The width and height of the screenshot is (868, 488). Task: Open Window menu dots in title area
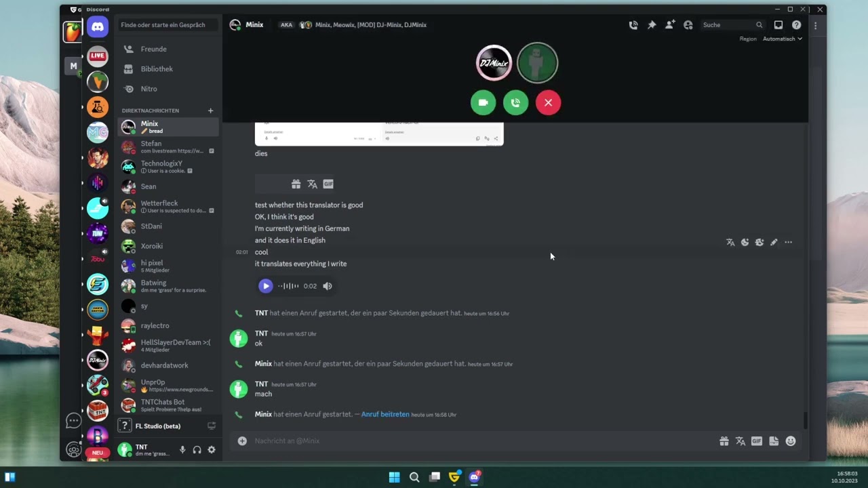(x=816, y=25)
